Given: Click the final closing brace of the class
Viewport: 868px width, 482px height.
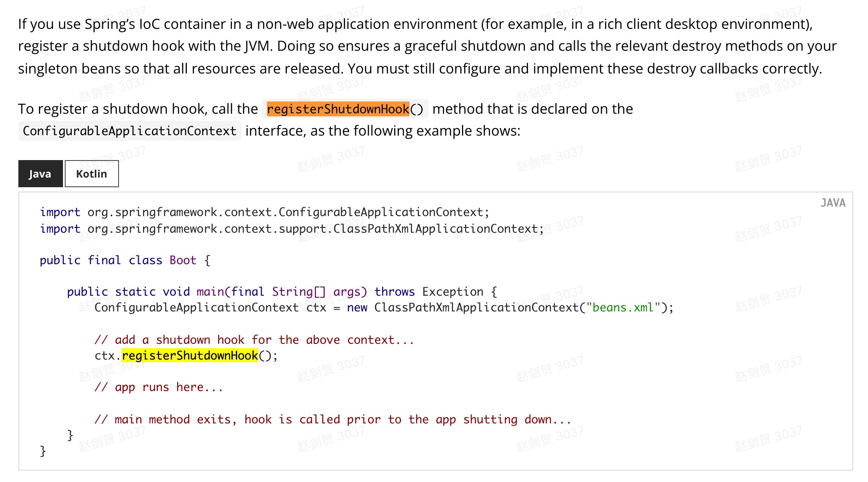Looking at the screenshot, I should (43, 451).
